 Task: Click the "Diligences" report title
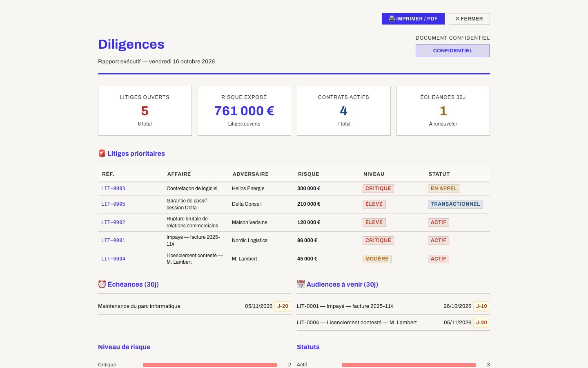click(131, 44)
